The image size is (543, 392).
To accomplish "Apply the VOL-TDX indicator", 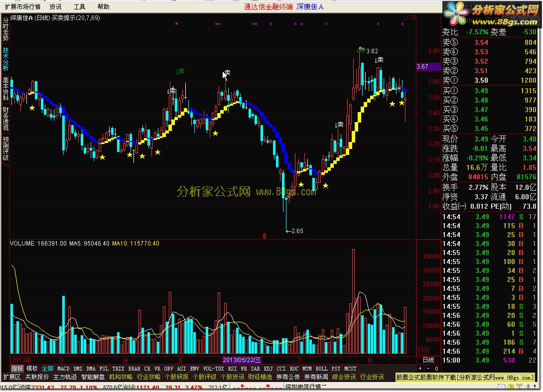I will [x=213, y=369].
